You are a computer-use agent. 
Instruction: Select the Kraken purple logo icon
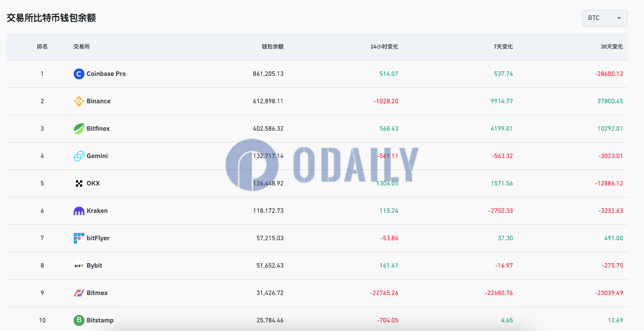pyautogui.click(x=79, y=211)
